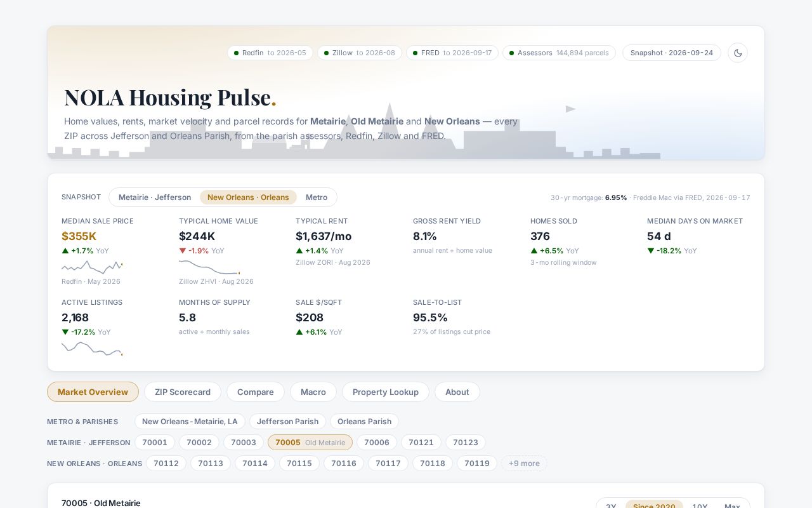
Task: Click the Active Listings sparkline
Action: pos(92,349)
